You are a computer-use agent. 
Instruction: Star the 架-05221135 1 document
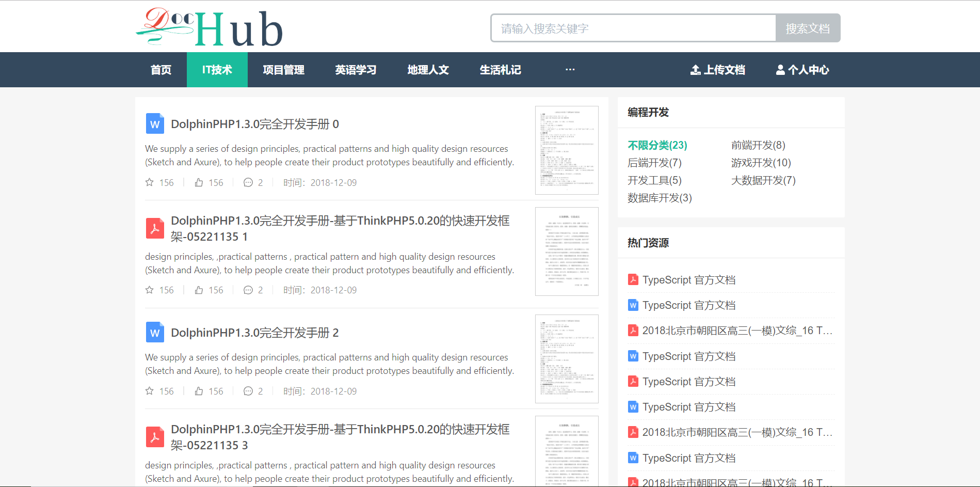click(x=150, y=290)
